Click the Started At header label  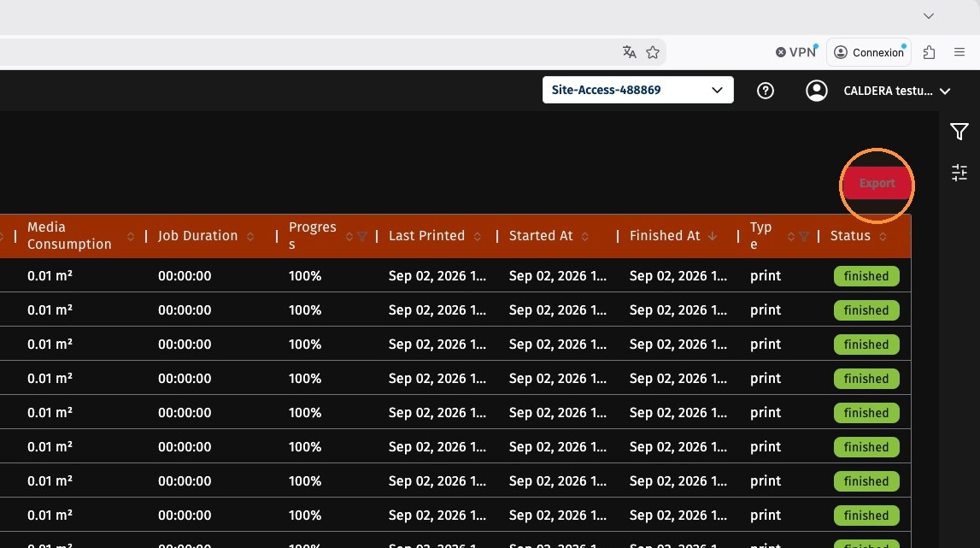pos(541,236)
